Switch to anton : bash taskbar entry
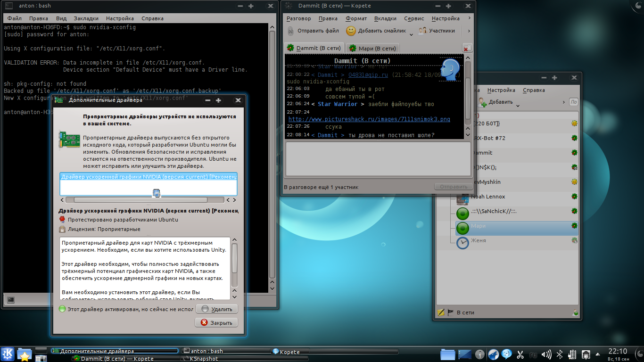The image size is (644, 362). click(x=226, y=351)
